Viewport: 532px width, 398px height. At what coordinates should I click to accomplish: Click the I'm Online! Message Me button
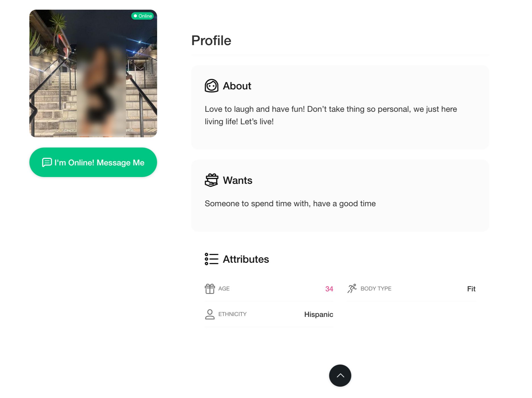(93, 162)
